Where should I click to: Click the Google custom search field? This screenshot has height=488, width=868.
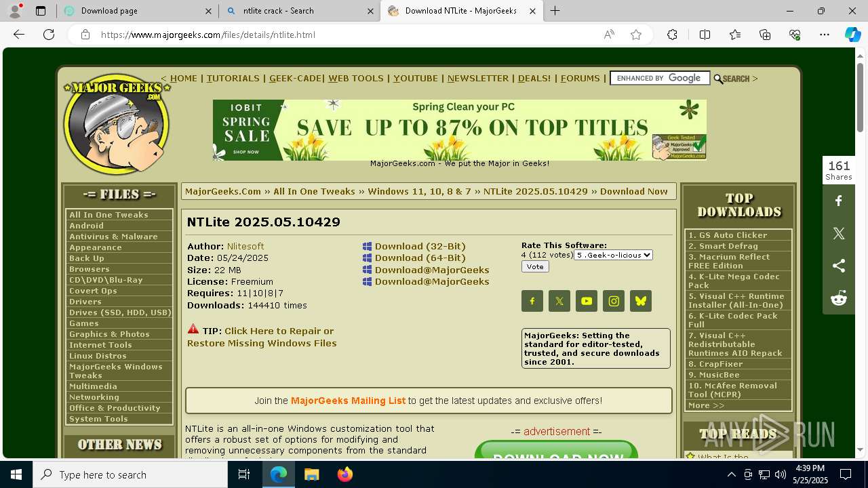coord(660,78)
